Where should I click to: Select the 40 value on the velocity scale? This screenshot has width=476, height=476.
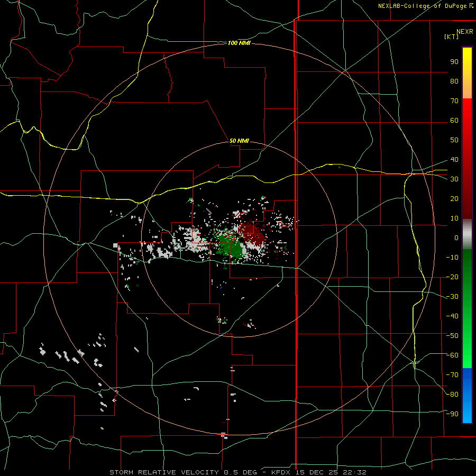pyautogui.click(x=454, y=160)
